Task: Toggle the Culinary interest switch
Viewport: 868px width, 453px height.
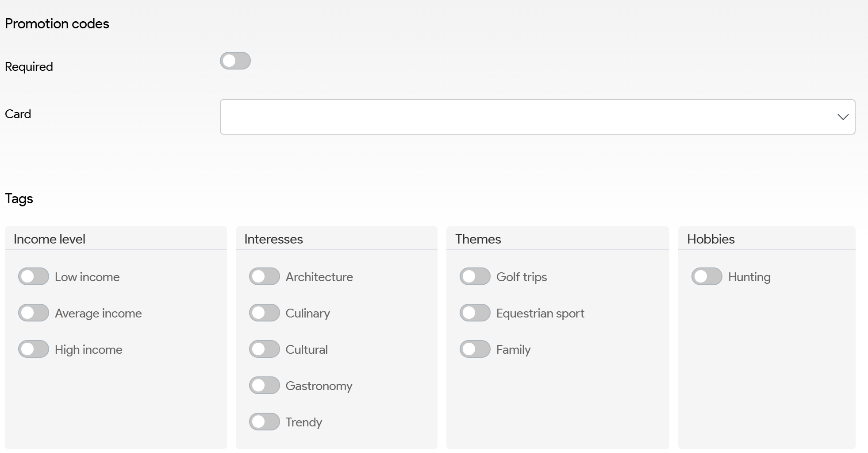Action: (x=264, y=313)
